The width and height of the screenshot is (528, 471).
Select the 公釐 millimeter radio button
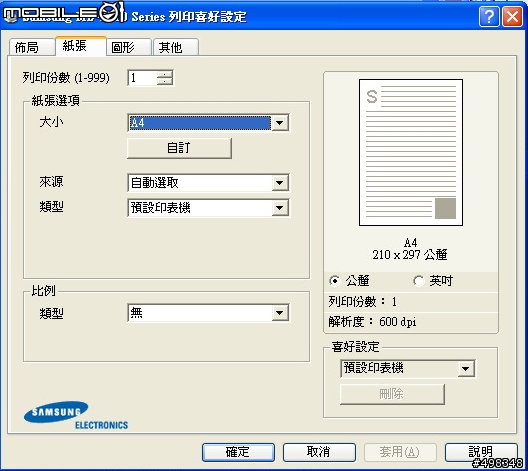tap(334, 280)
